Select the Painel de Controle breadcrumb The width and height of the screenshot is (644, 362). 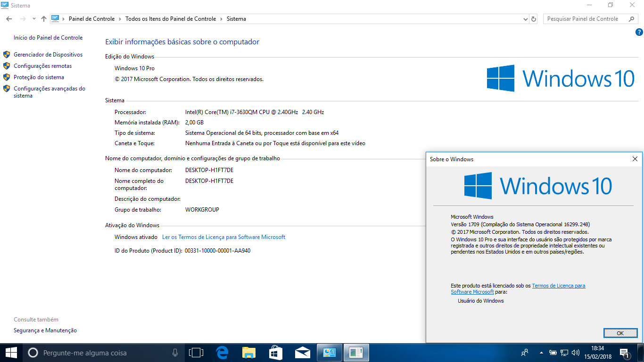91,19
